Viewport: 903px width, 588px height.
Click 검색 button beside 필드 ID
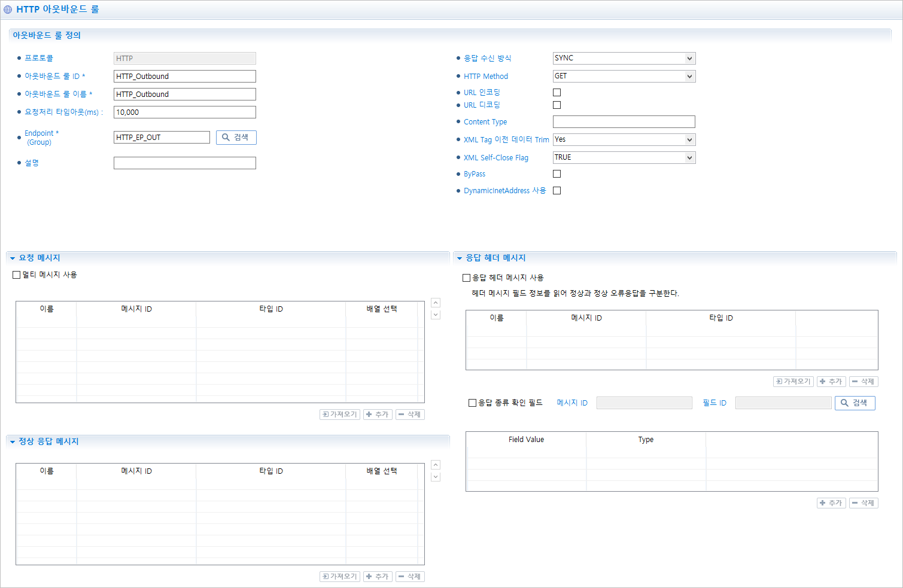click(855, 403)
